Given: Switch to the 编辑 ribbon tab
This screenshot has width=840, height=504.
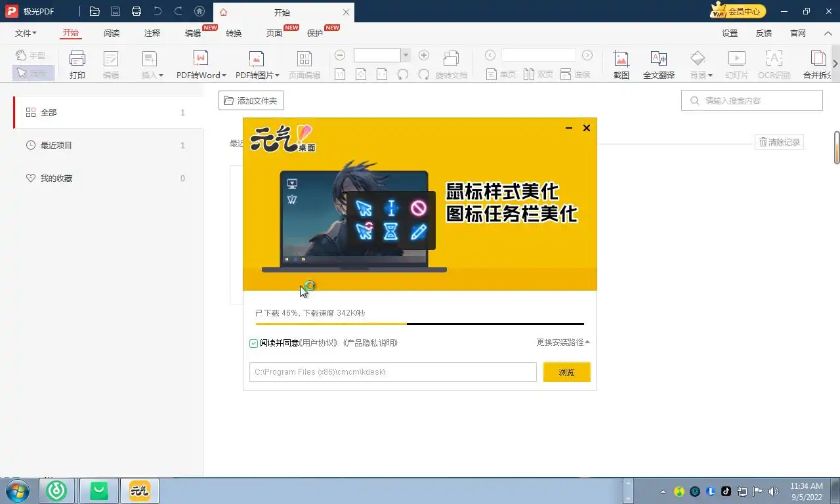Looking at the screenshot, I should click(x=193, y=33).
